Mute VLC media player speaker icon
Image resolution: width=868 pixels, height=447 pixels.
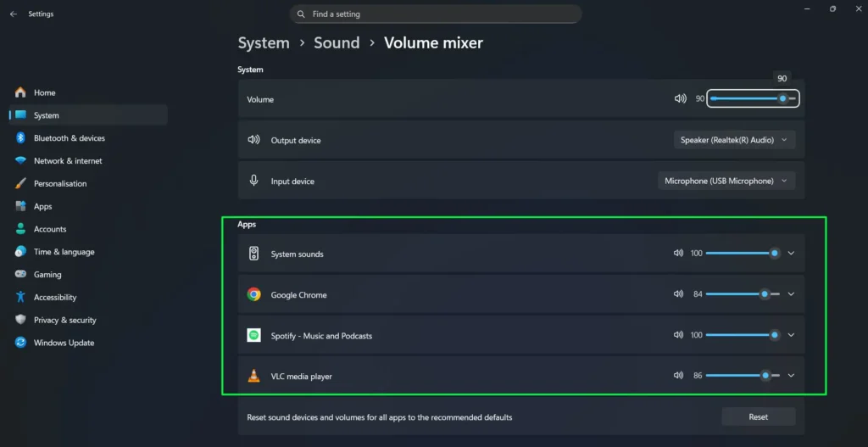[678, 376]
